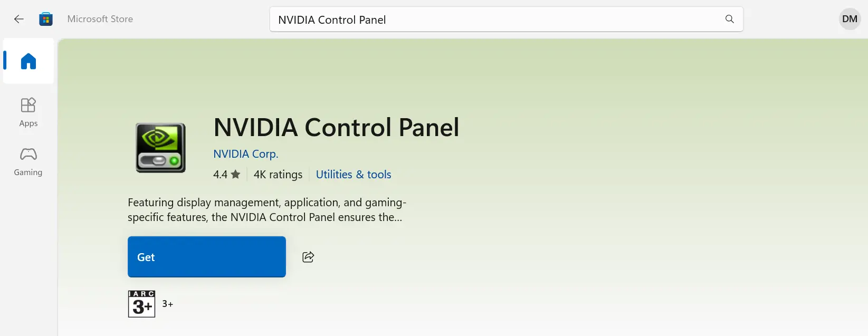Click the 3+ age rating text
868x336 pixels.
(x=168, y=304)
